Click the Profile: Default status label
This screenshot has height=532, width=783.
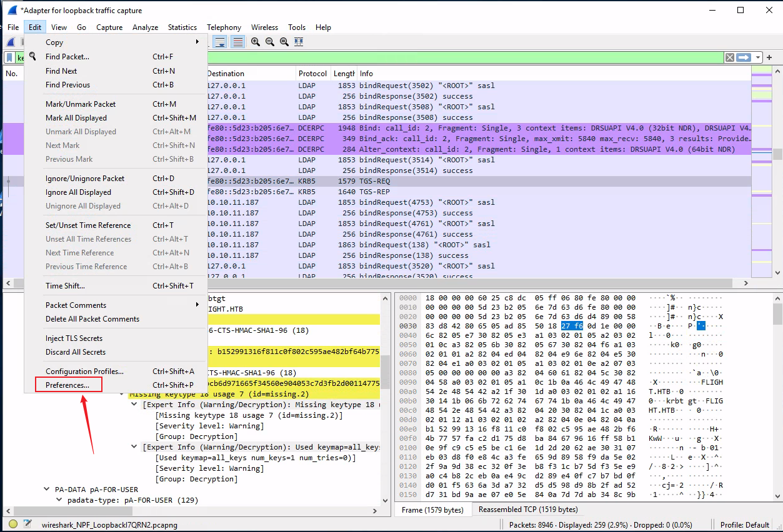tap(744, 525)
